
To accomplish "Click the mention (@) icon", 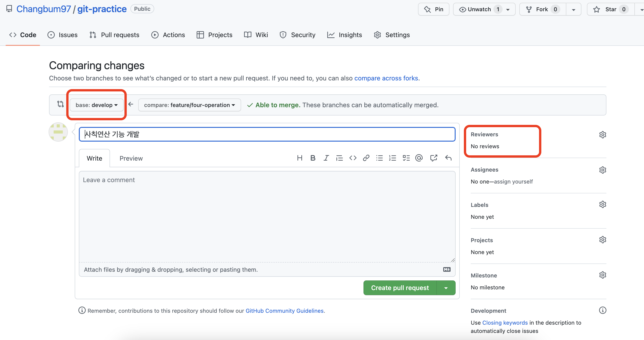I will coord(419,158).
